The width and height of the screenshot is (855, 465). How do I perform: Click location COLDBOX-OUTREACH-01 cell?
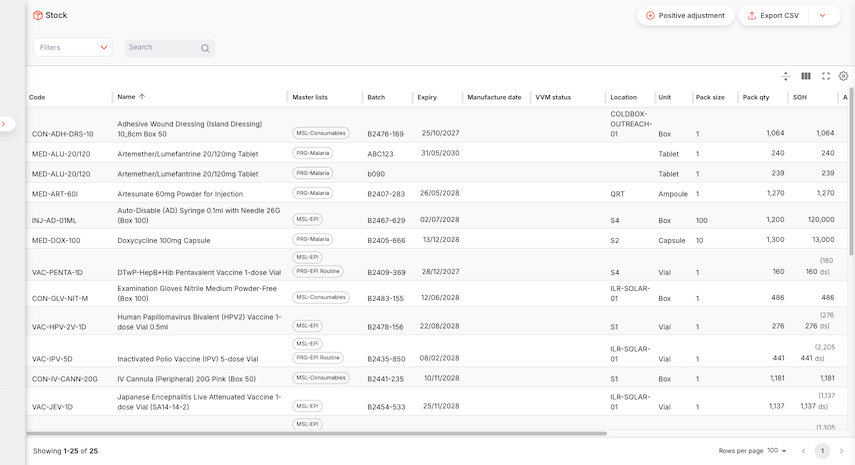coord(631,124)
